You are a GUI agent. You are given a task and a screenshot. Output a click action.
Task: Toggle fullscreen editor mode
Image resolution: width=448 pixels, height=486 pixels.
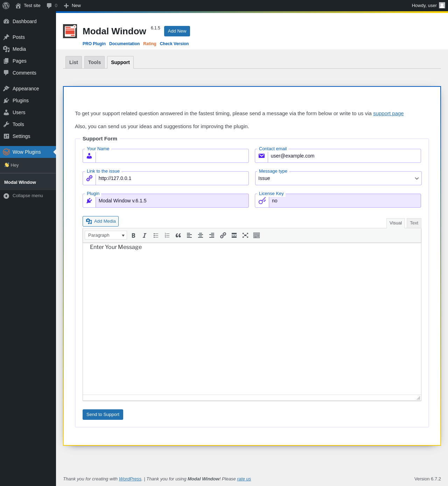[245, 236]
